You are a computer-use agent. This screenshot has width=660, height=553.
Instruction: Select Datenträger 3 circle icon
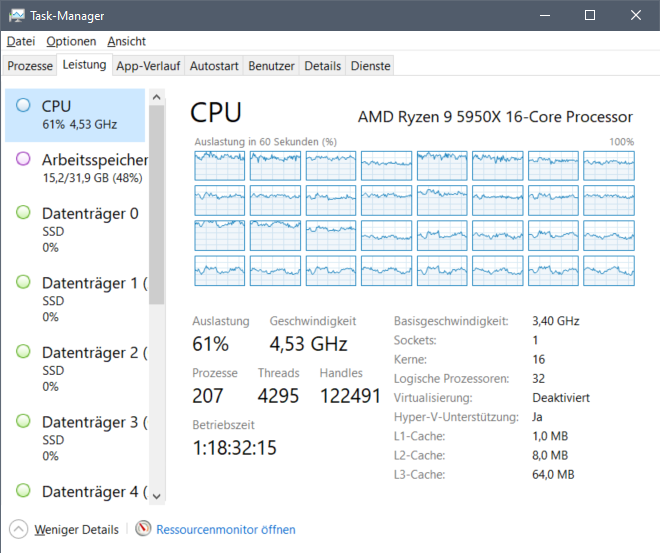[x=23, y=420]
